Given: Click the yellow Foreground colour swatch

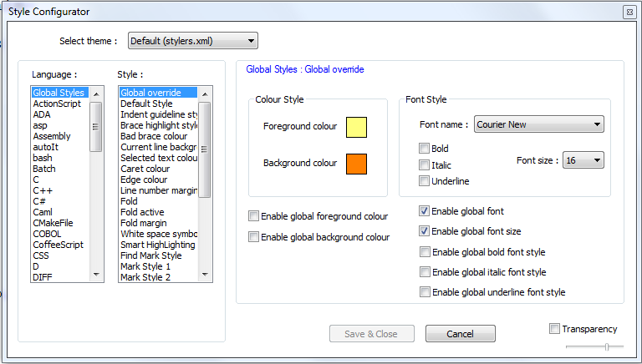Looking at the screenshot, I should 356,127.
